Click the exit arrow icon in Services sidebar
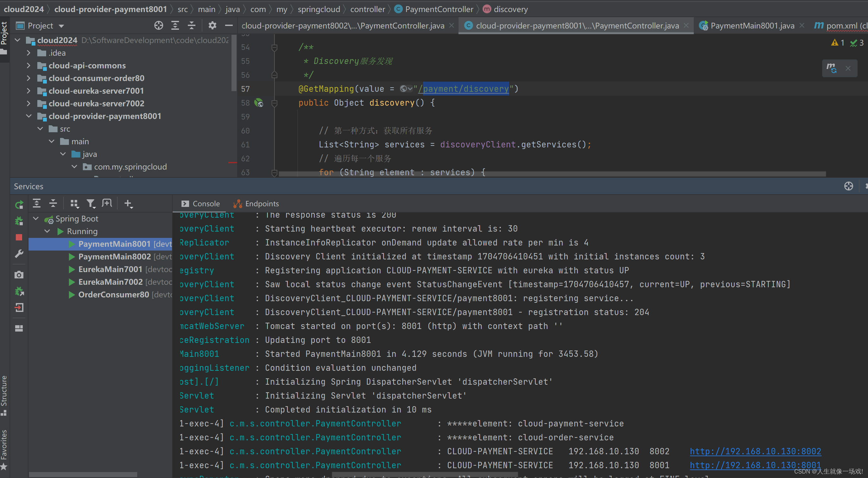 19,307
